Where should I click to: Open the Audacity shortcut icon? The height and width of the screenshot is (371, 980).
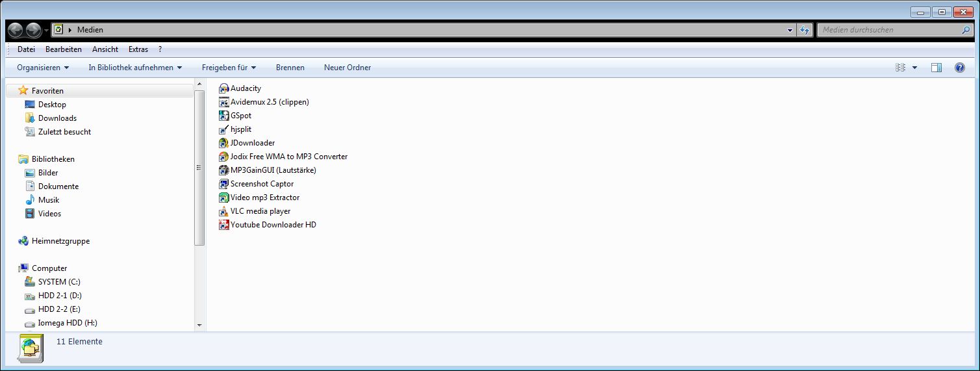pos(224,88)
